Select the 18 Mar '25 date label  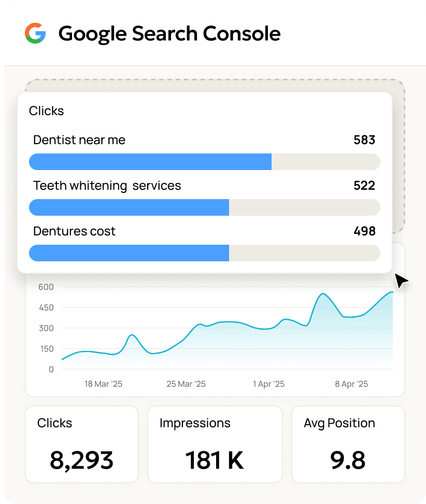[104, 384]
